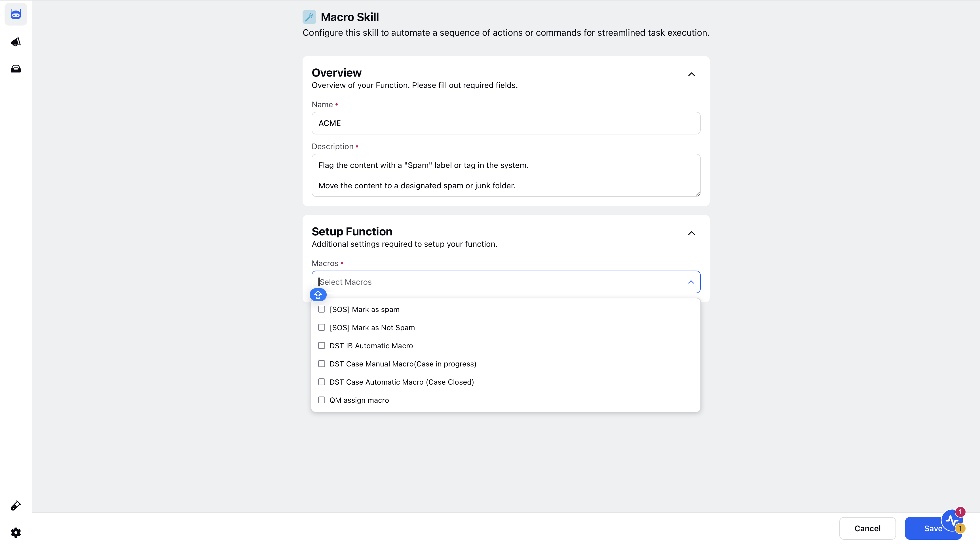The image size is (980, 544).
Task: Save the macro skill
Action: point(933,528)
